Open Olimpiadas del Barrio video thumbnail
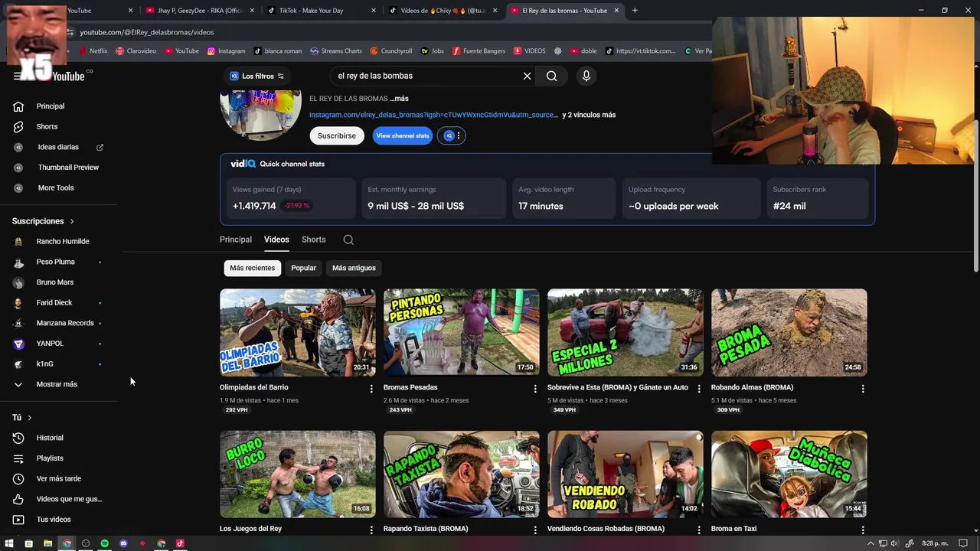The height and width of the screenshot is (551, 980). coord(298,332)
